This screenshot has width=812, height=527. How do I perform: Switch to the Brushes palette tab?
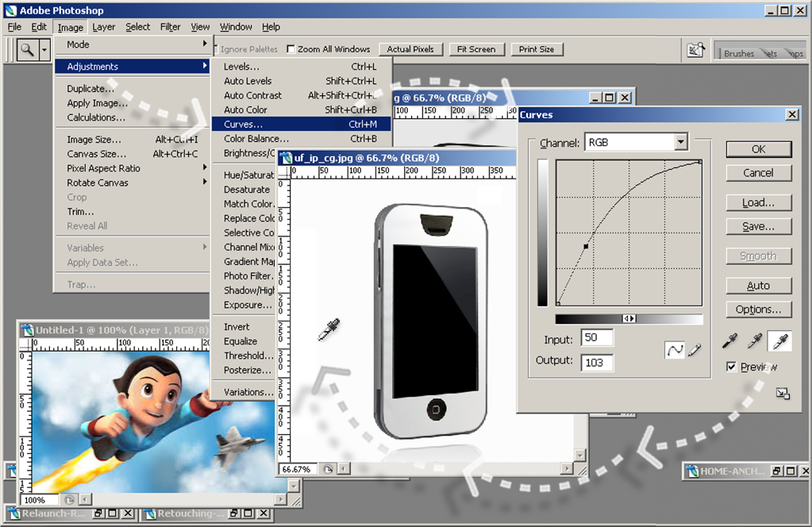(x=739, y=53)
